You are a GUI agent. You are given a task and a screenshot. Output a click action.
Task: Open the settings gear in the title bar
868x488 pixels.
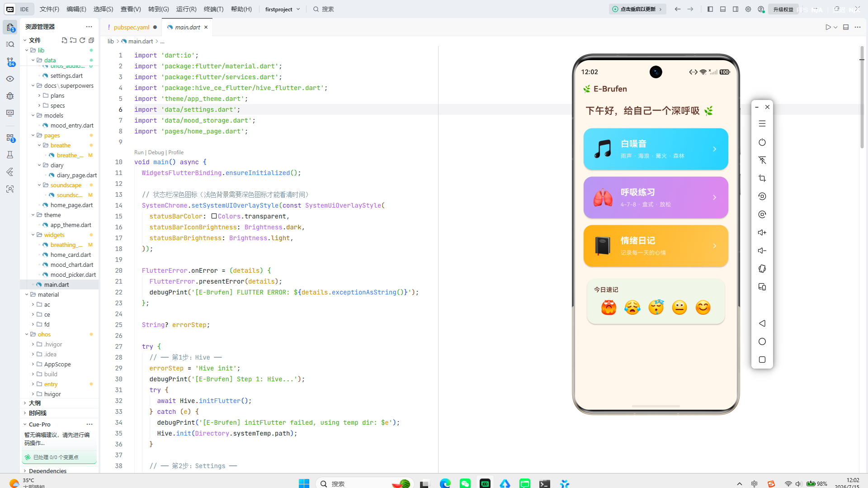tap(748, 9)
